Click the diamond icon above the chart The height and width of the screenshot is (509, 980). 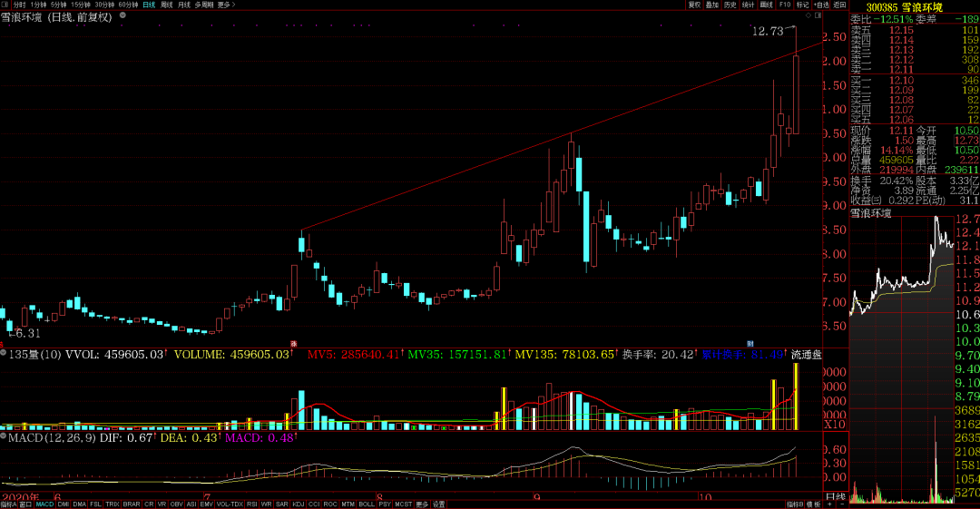tap(808, 15)
